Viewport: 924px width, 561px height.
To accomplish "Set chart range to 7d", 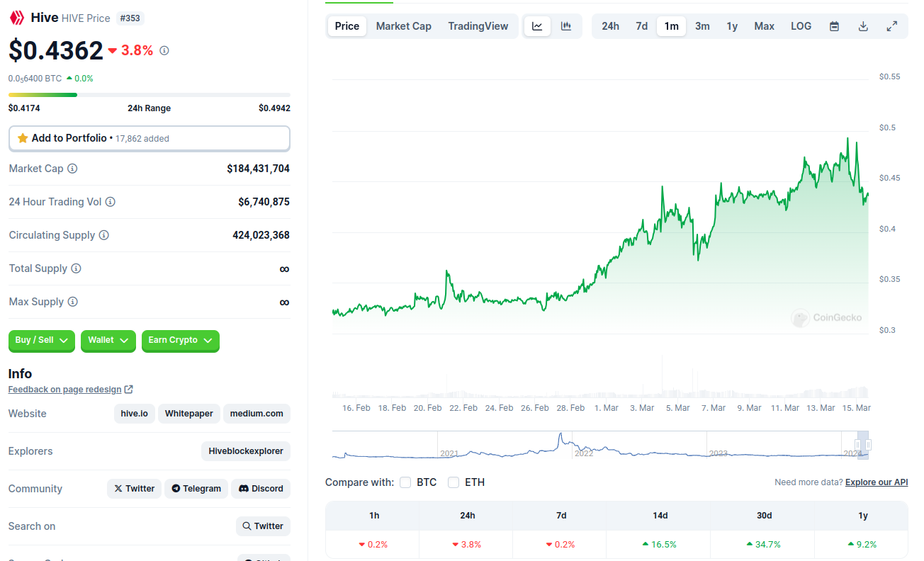I will 641,26.
